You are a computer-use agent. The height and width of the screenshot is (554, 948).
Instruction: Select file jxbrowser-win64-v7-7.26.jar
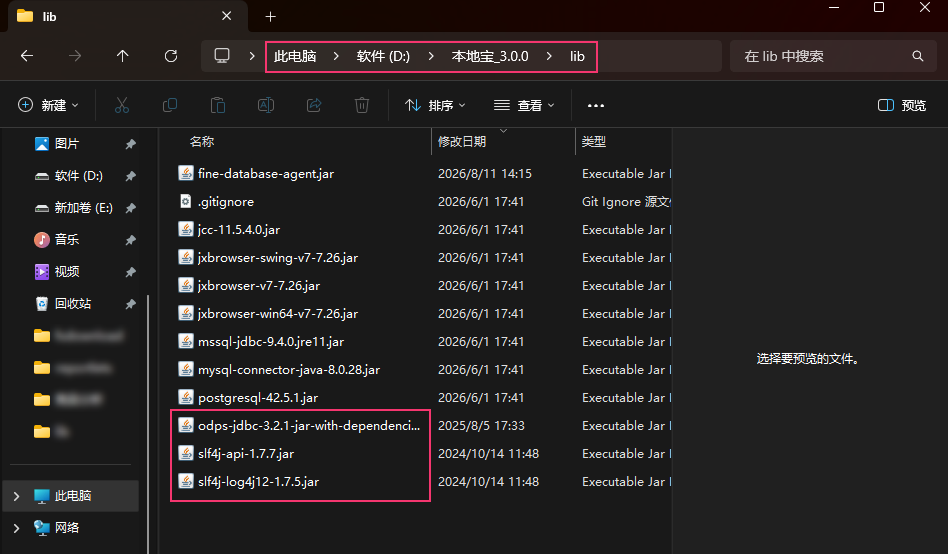(278, 314)
